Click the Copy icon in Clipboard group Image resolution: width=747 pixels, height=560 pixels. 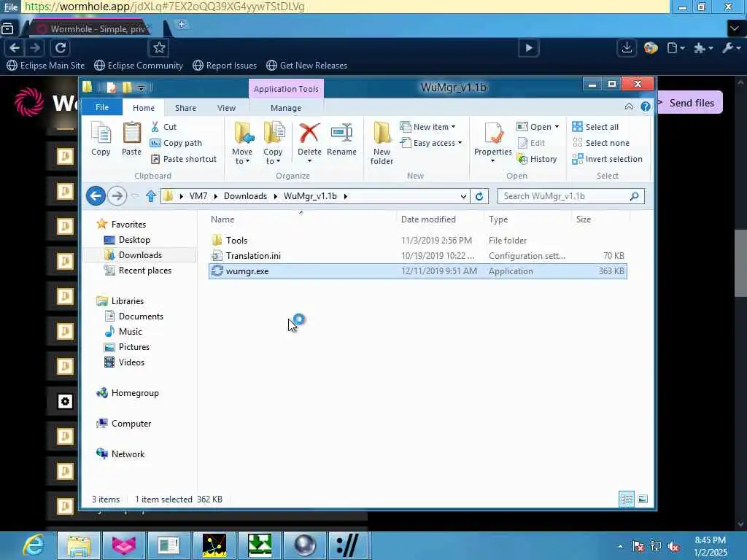click(x=101, y=139)
